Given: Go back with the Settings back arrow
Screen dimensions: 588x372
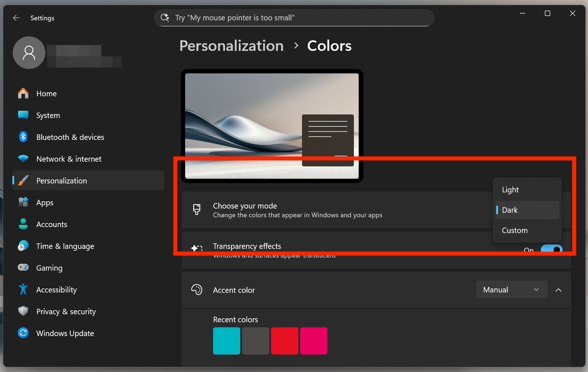Looking at the screenshot, I should tap(16, 18).
